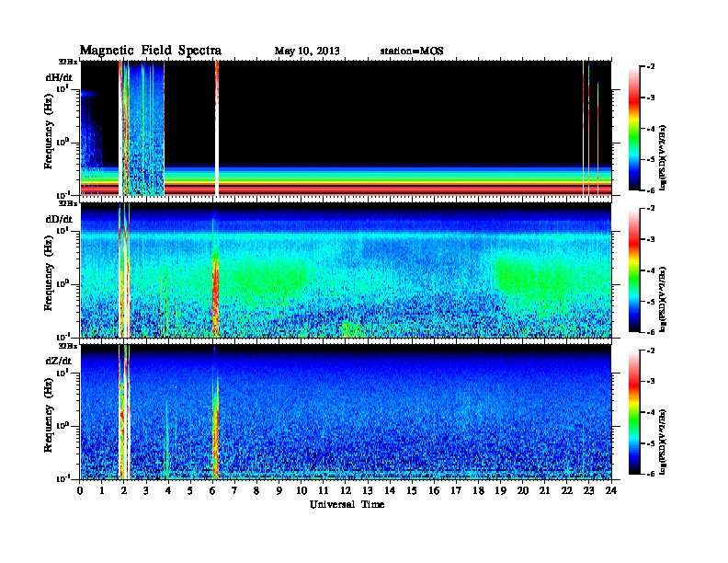
Task: Click the hour "20" tick label on the time axis
Action: pos(523,490)
